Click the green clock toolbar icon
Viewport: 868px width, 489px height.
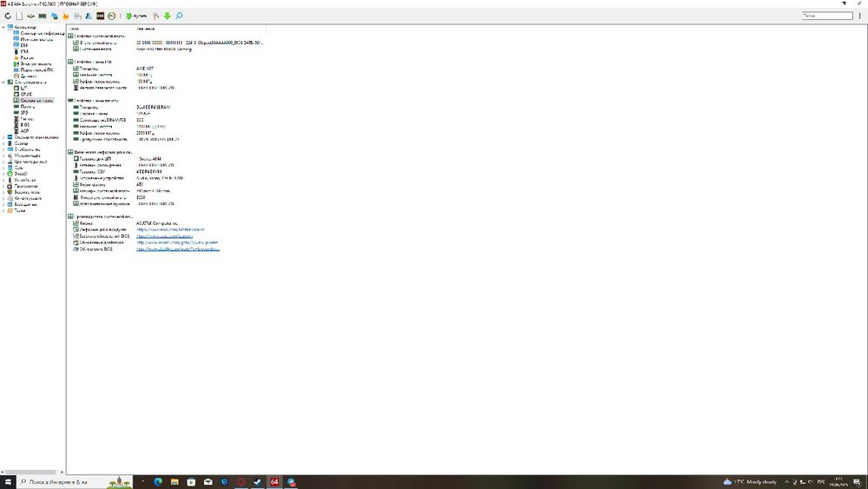click(112, 16)
